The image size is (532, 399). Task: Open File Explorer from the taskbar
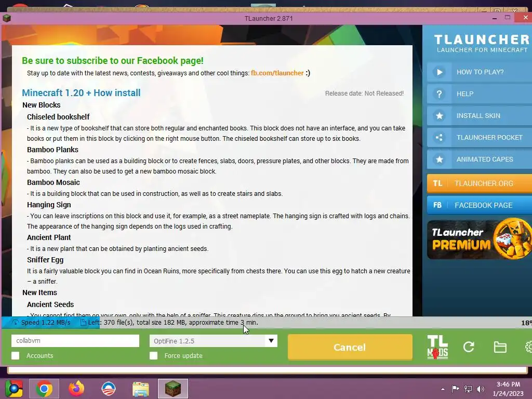(140, 389)
